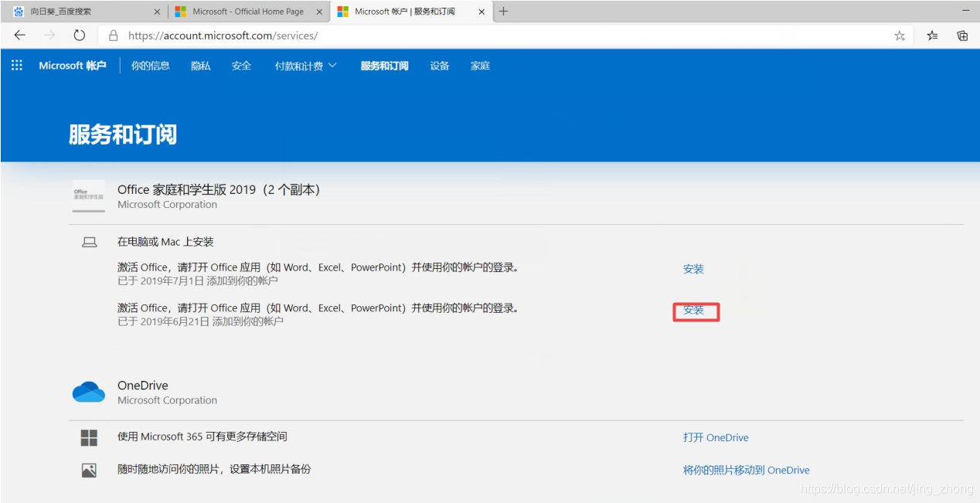
Task: Add page to favorites with the star icon
Action: (x=900, y=36)
